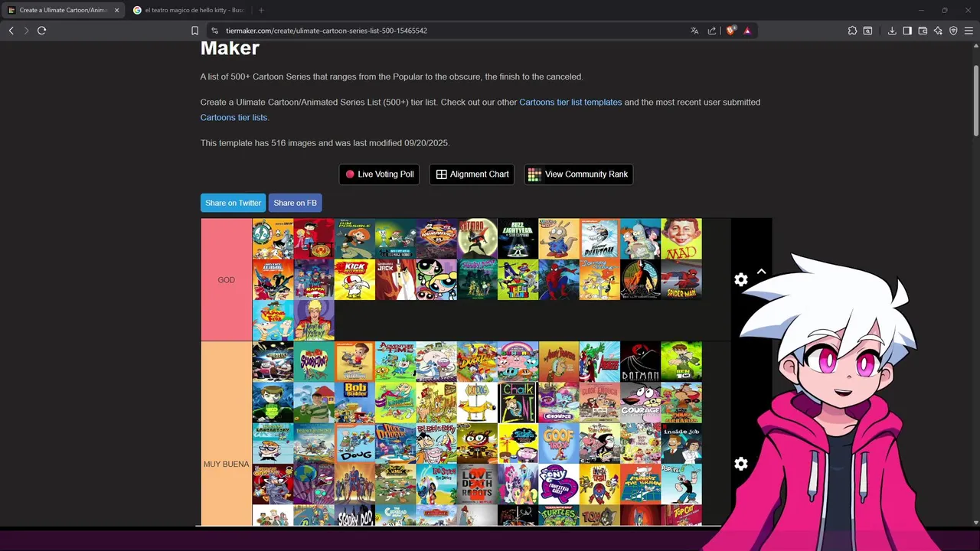Select the Popeye thumbnail

[681, 484]
